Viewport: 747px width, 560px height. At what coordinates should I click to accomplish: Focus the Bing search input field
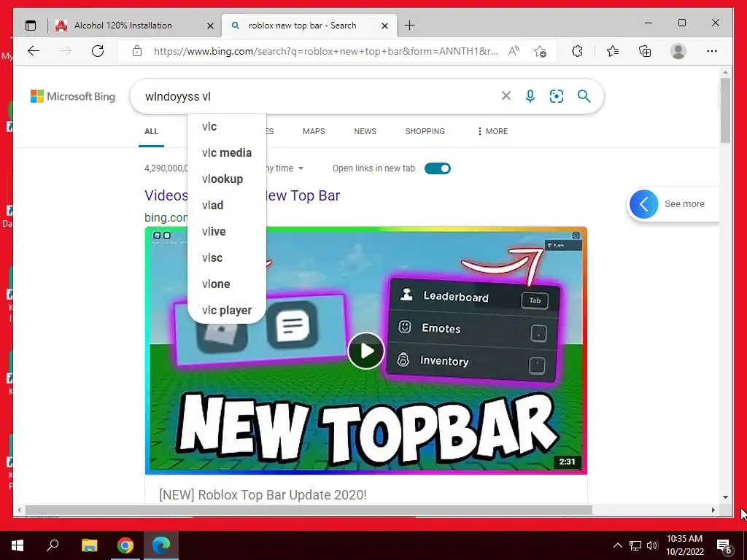coord(320,96)
